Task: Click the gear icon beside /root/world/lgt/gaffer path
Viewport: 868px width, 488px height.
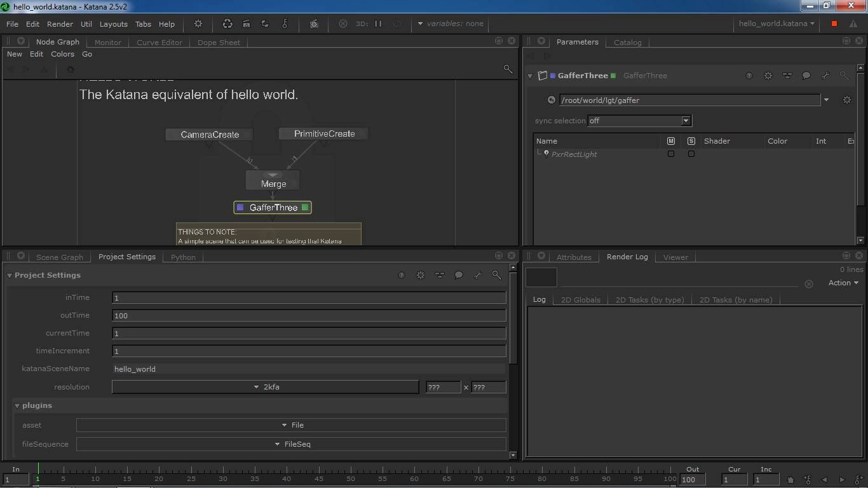Action: click(847, 100)
